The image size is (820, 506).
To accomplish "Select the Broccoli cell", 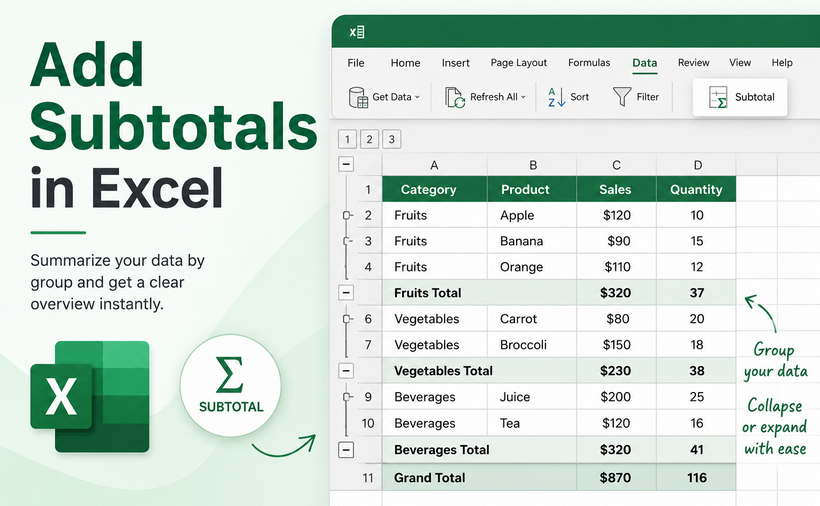I will point(532,344).
